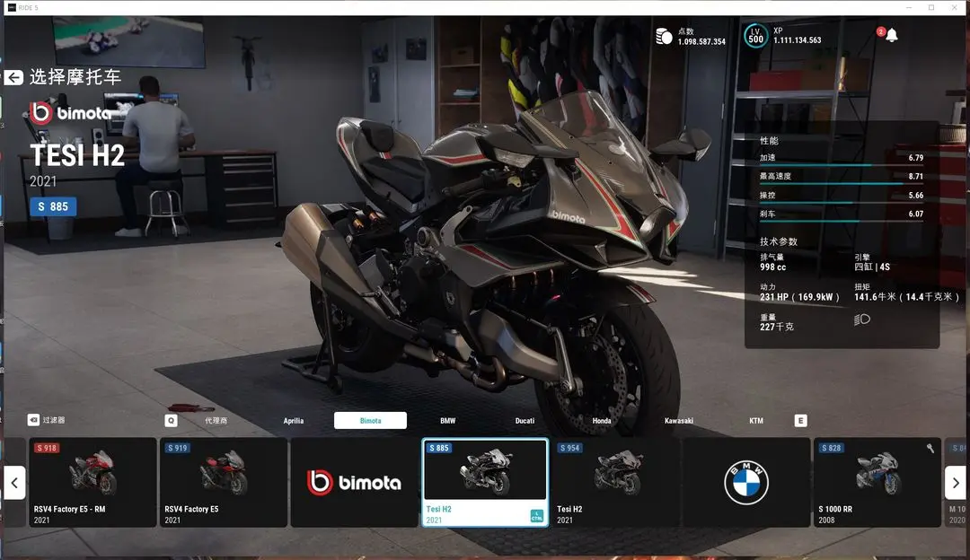Switch to the 代理商 tab
The image size is (970, 560).
coord(216,420)
